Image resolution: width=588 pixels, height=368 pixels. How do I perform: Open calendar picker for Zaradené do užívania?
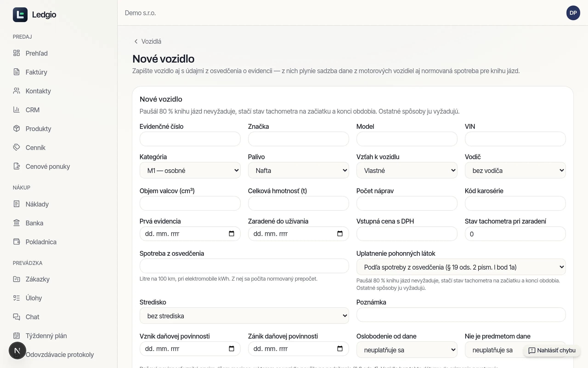(340, 234)
